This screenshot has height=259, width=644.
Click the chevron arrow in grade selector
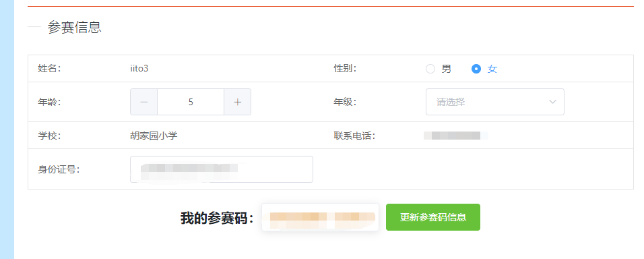552,102
